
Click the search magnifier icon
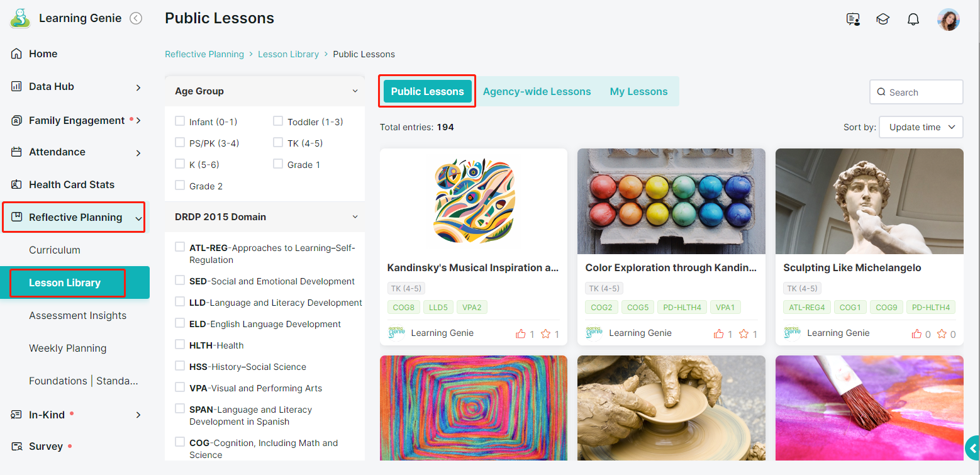point(881,92)
